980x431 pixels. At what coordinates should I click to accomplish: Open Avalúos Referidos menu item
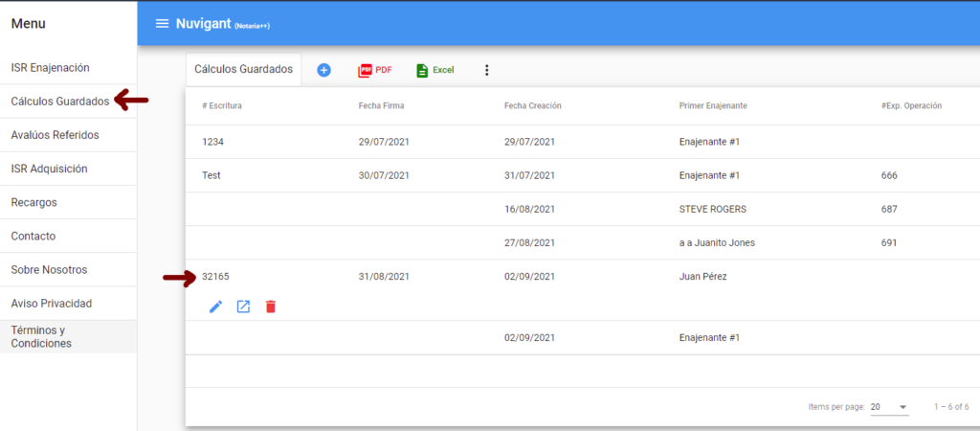[68, 135]
